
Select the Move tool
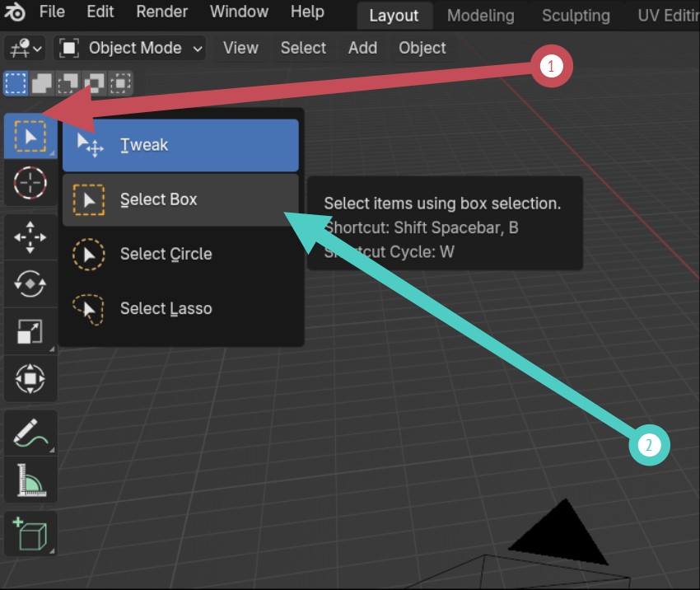point(30,237)
